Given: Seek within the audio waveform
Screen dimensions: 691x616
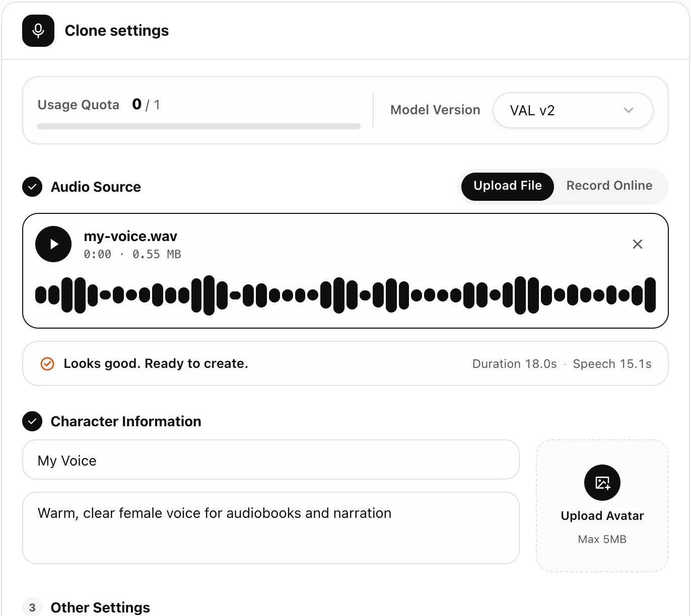Looking at the screenshot, I should click(x=345, y=295).
